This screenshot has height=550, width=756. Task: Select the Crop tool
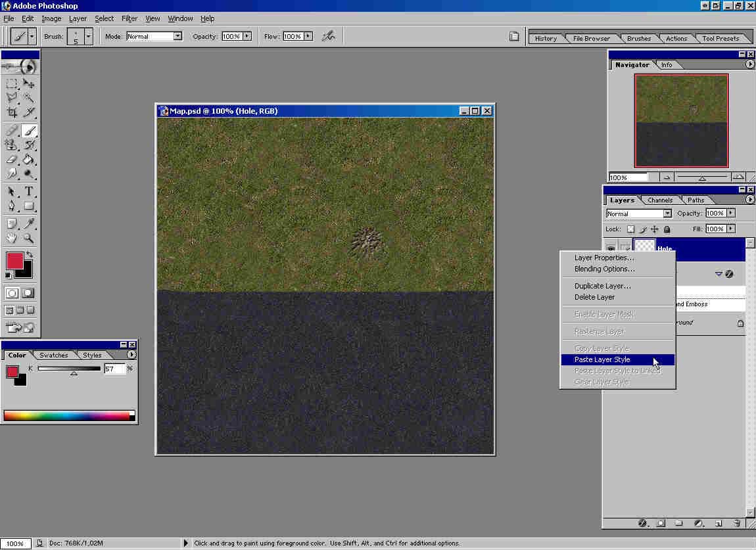(12, 112)
